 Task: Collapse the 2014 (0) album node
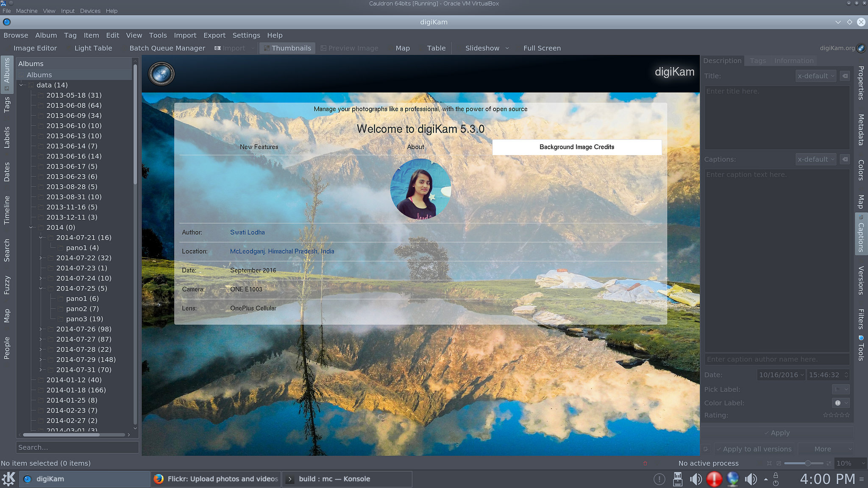click(31, 227)
